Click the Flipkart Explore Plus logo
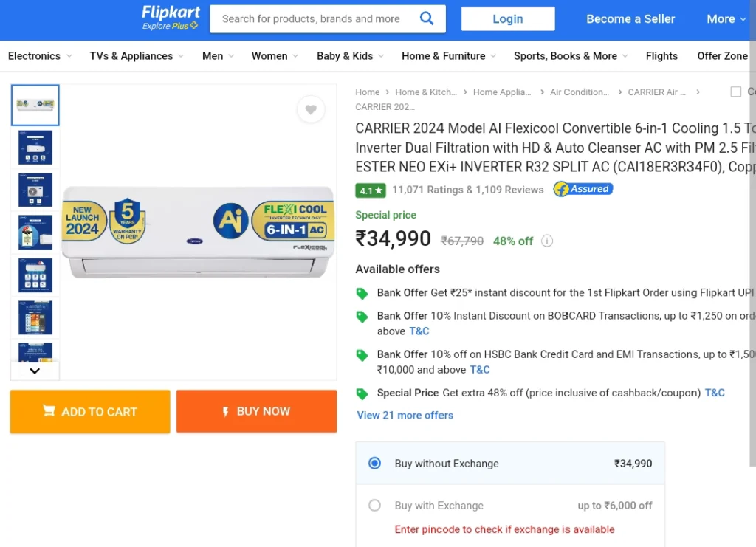Image resolution: width=756 pixels, height=547 pixels. click(171, 18)
